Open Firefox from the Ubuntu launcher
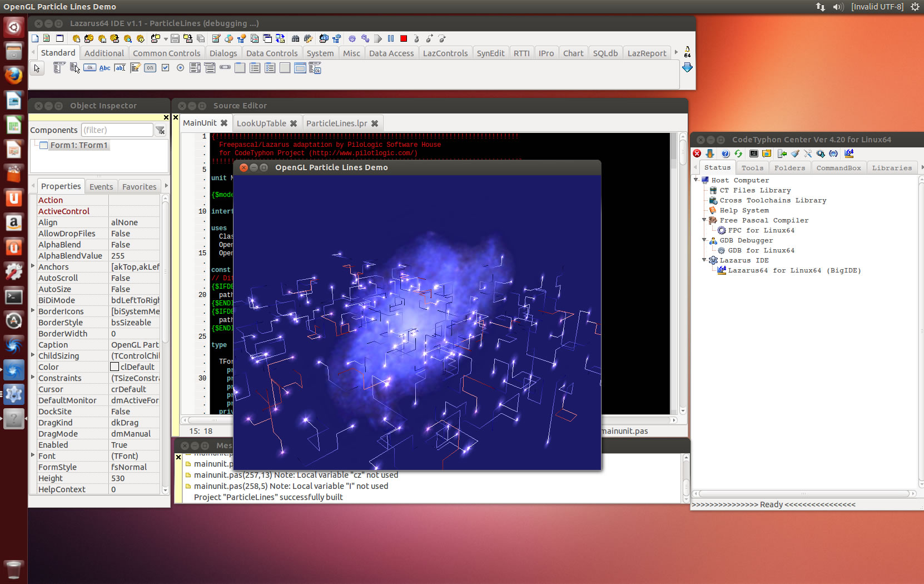The image size is (924, 584). coord(13,76)
